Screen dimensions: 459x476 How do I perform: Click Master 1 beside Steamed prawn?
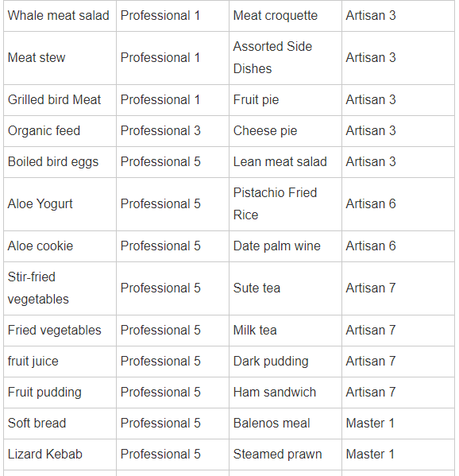[370, 454]
